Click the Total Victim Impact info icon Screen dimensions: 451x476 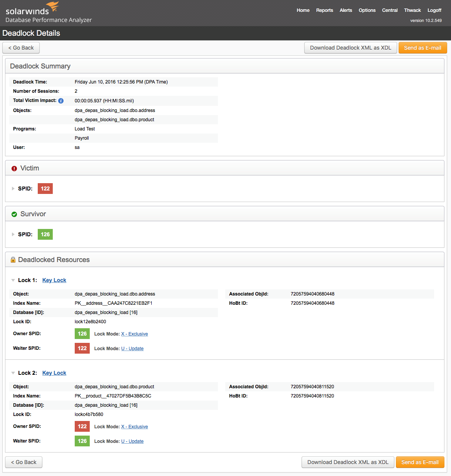click(x=61, y=101)
